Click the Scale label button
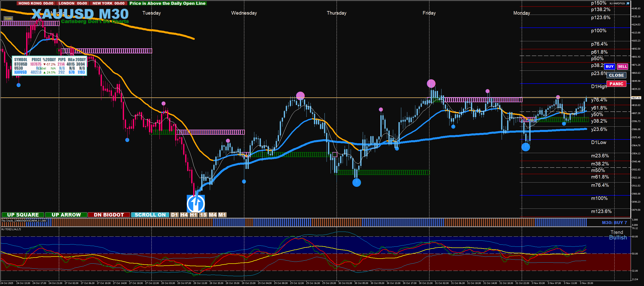 (8, 18)
